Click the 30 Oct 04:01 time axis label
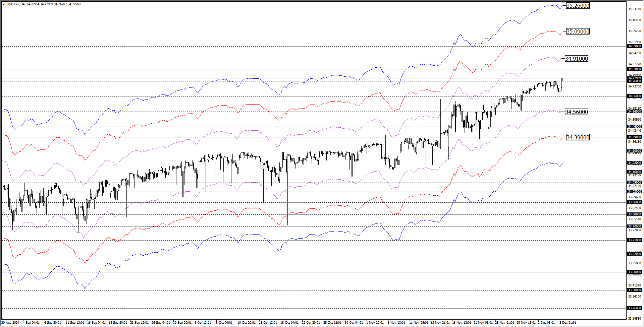The width and height of the screenshot is (644, 327). pos(354,323)
